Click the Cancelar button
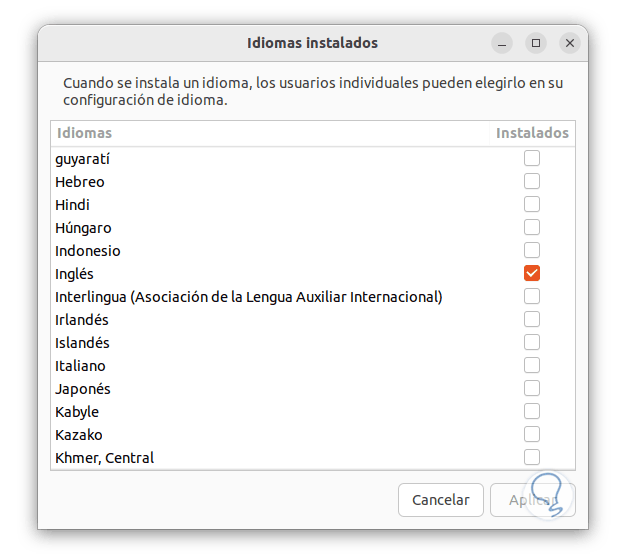 coord(440,499)
